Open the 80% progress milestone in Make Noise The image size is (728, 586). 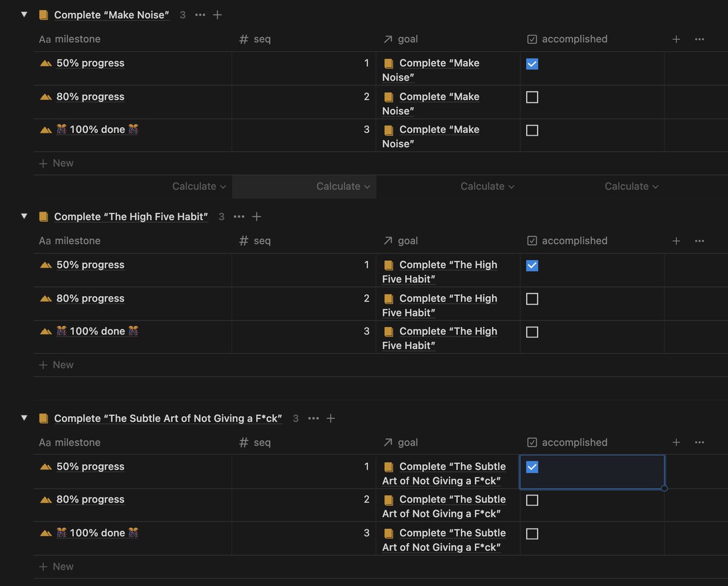(90, 96)
